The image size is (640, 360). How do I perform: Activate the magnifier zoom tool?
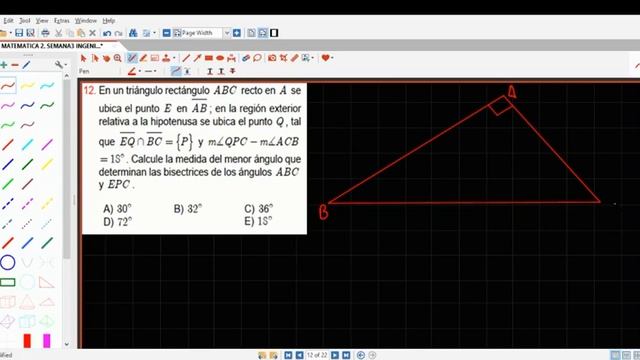[x=118, y=58]
